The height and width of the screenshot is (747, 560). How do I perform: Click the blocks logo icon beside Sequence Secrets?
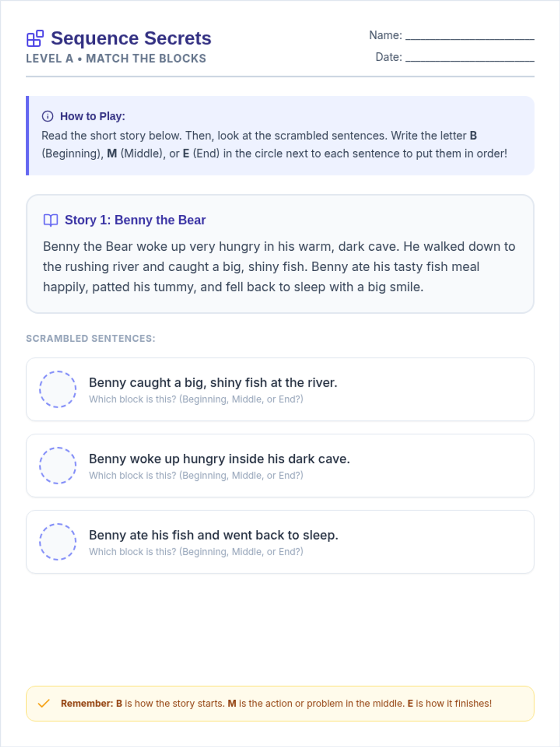(x=35, y=39)
